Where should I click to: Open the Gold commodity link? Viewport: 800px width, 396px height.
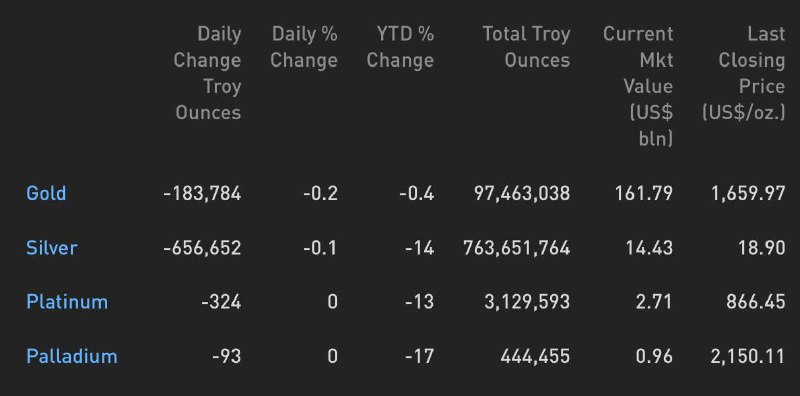point(46,193)
